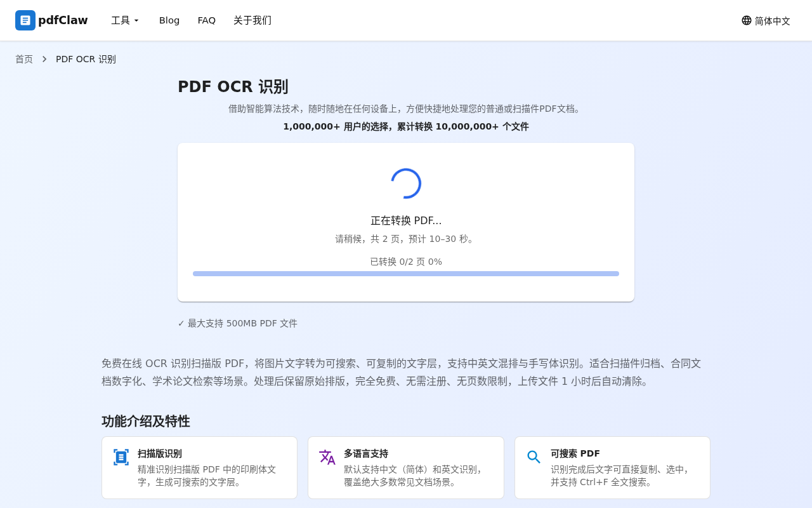Screen dimensions: 812x508
Task: Expand the 简体中文 language selector
Action: click(766, 20)
